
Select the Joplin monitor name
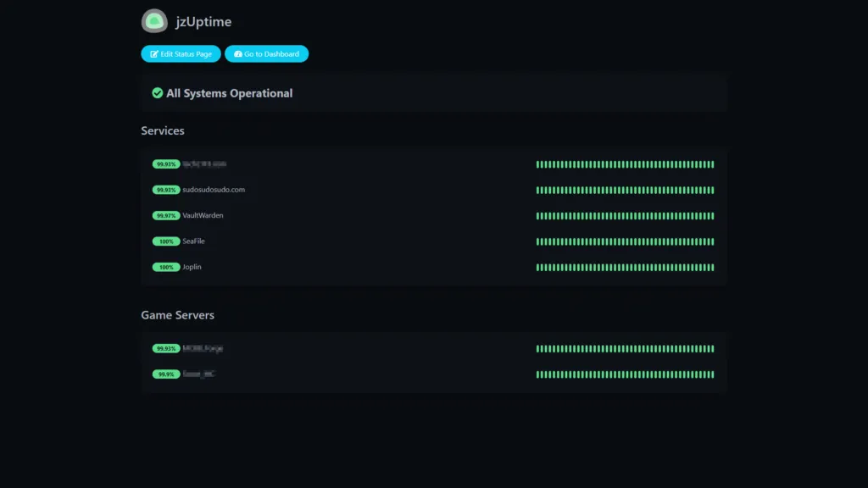click(x=192, y=267)
